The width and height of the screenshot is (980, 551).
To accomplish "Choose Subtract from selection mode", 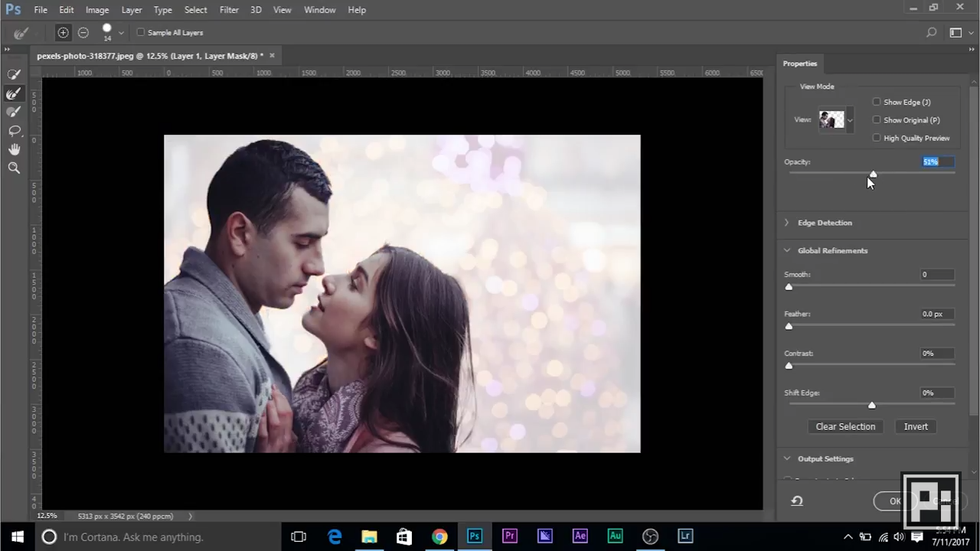I will point(83,33).
